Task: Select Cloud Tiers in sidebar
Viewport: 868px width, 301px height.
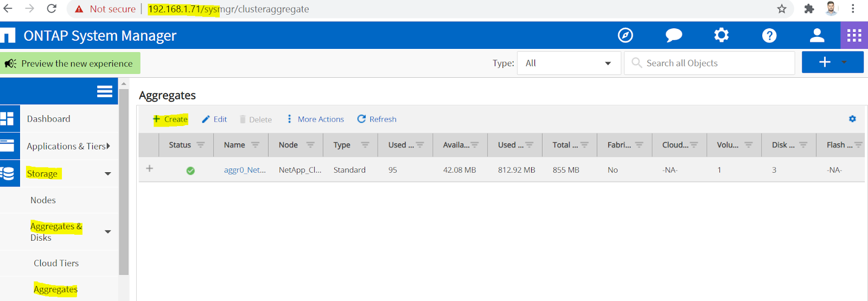Action: [56, 263]
